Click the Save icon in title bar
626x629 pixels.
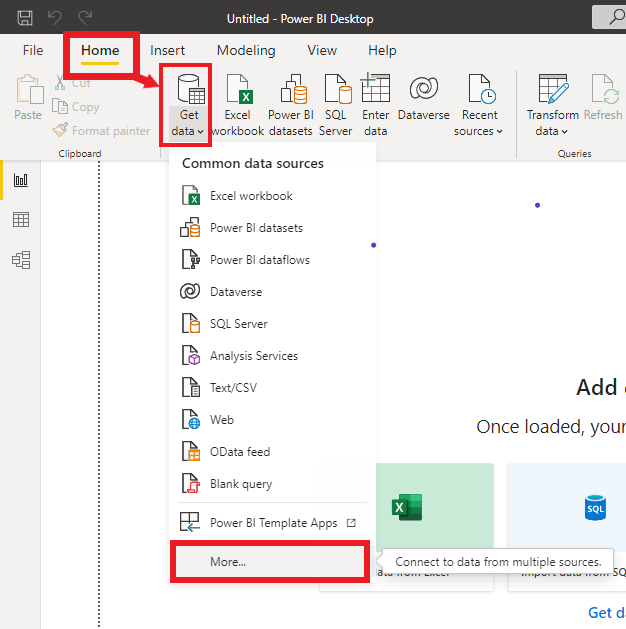[25, 18]
